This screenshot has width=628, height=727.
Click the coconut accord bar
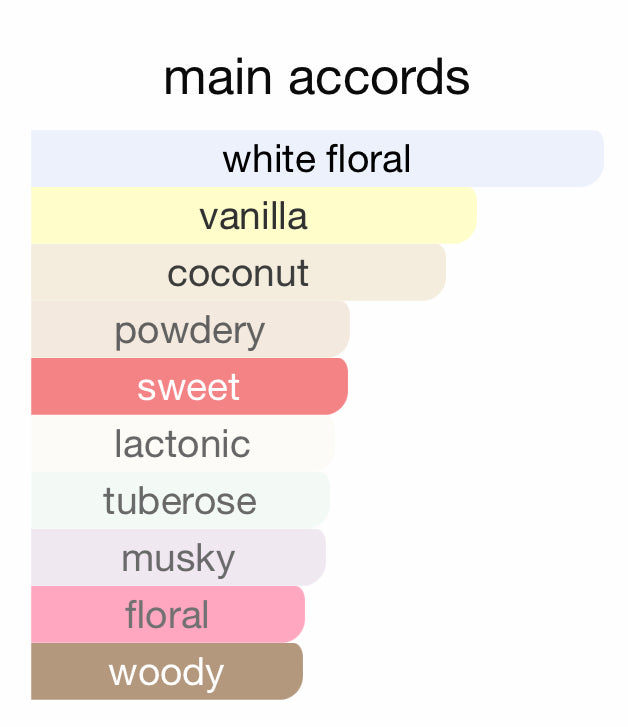pyautogui.click(x=238, y=273)
